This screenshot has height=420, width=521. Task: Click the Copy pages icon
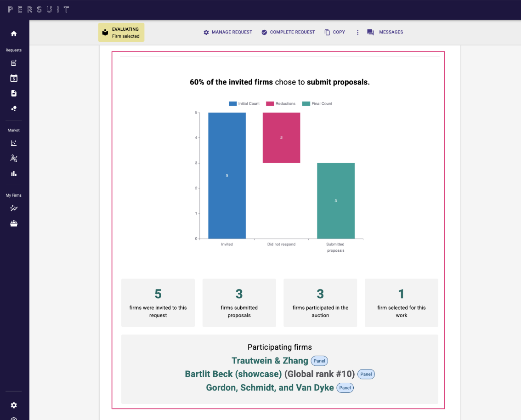click(x=327, y=32)
